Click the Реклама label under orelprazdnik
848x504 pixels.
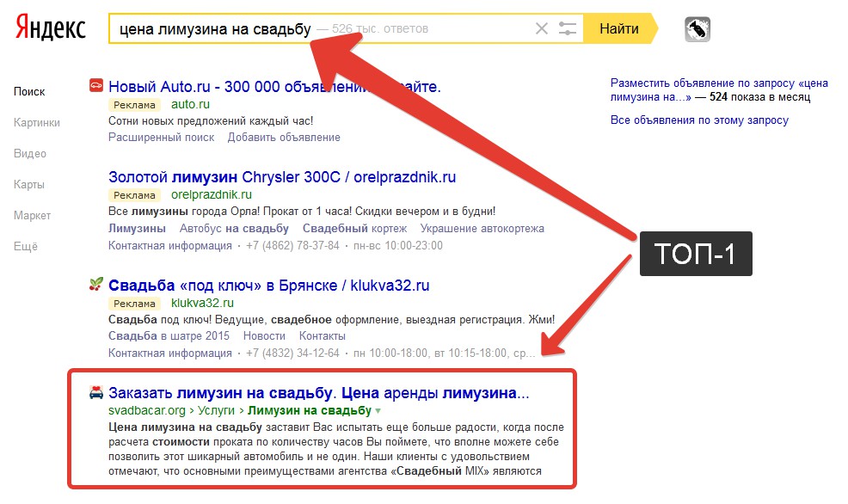click(x=135, y=195)
